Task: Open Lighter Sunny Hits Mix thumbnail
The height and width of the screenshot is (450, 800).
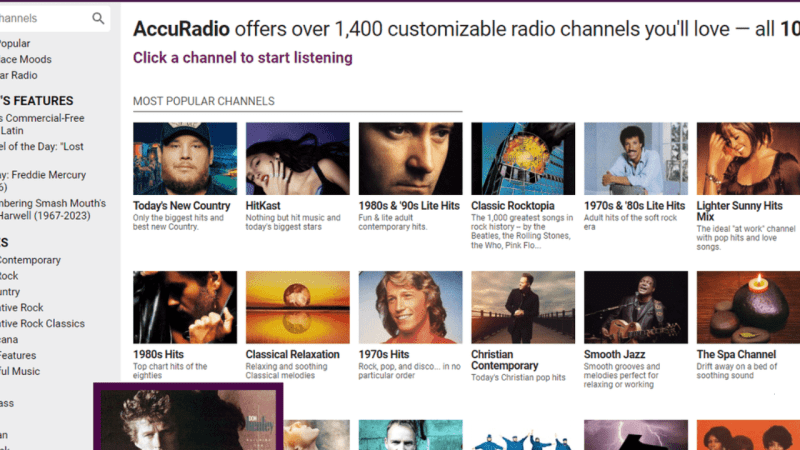Action: coord(748,158)
